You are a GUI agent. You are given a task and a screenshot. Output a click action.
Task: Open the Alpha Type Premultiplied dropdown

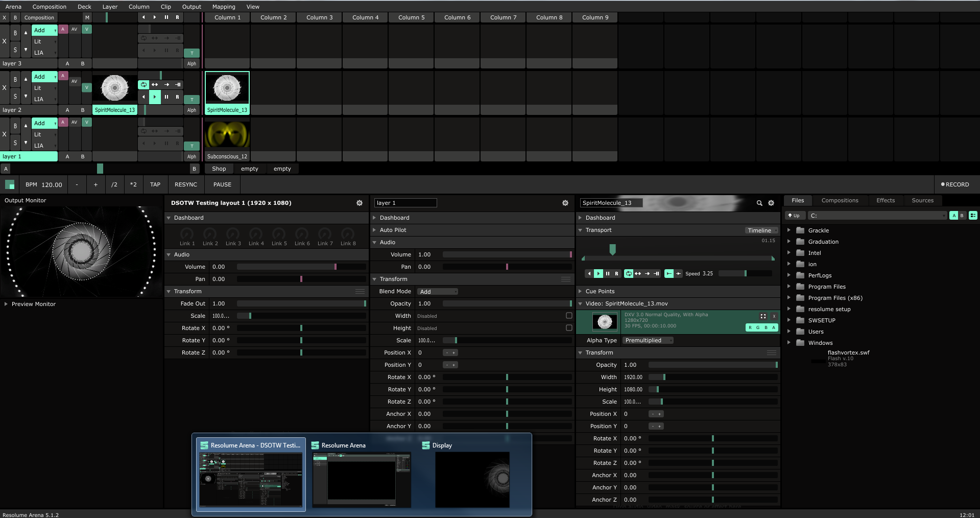[x=648, y=341]
